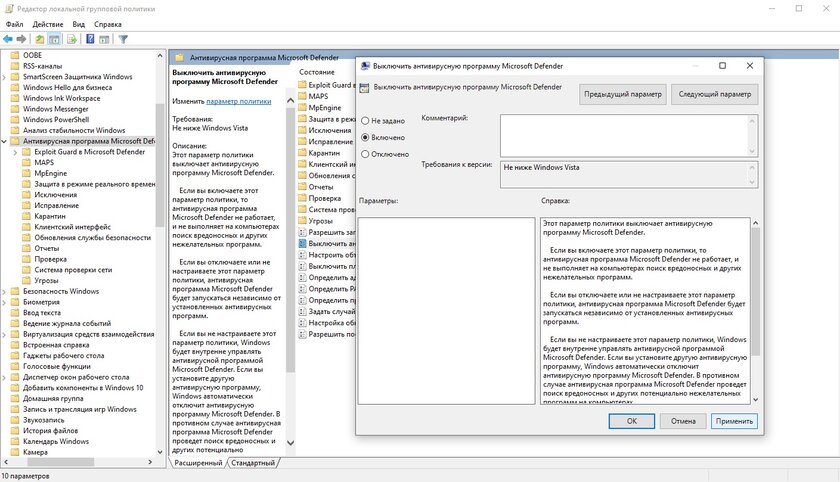Select Система проверки сети in console tree
The height and width of the screenshot is (482, 840).
pos(73,270)
